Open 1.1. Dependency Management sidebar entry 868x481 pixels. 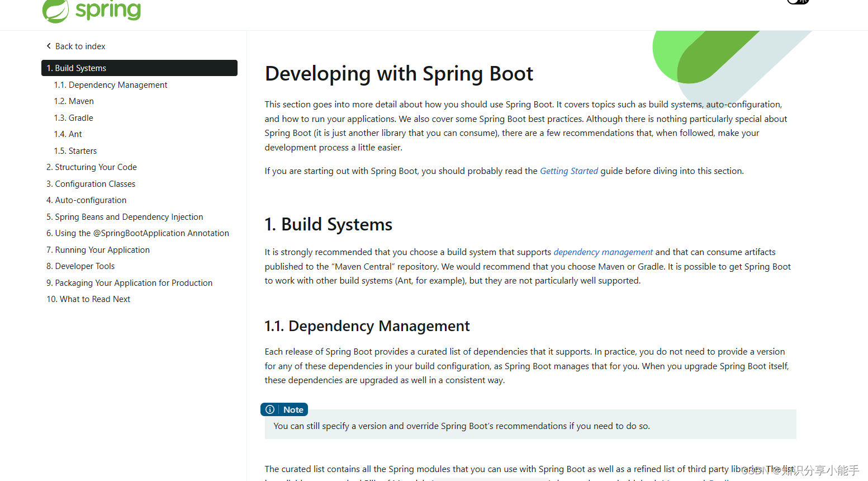tap(111, 85)
